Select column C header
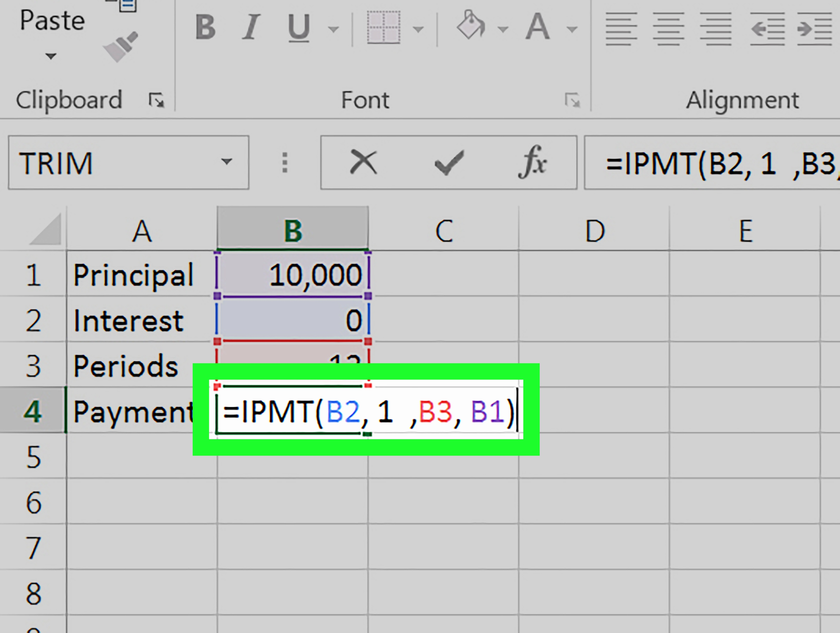Screen dimensions: 840x633 click(444, 231)
